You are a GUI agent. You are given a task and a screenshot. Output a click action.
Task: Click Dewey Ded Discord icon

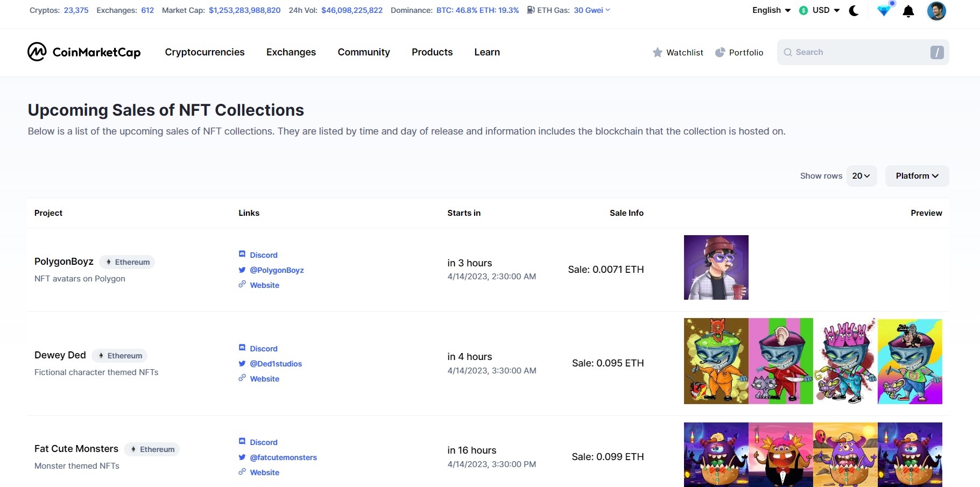tap(242, 348)
